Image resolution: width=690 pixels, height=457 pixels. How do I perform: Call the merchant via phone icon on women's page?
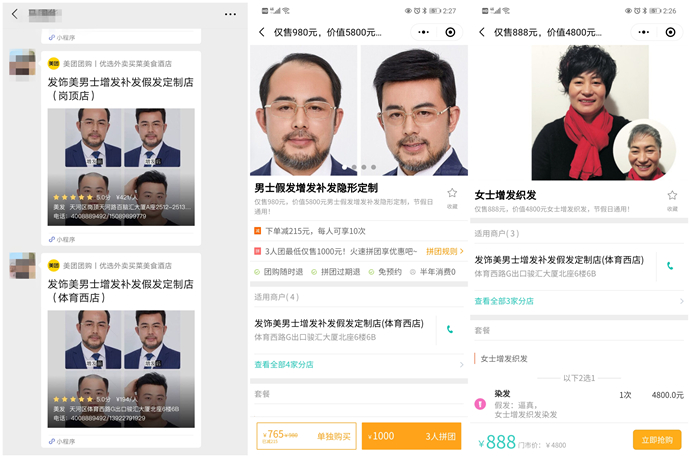click(x=669, y=265)
